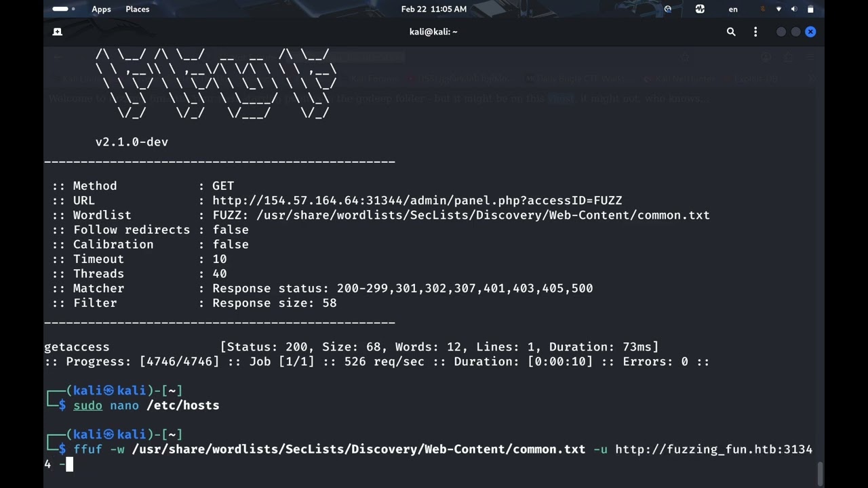This screenshot has width=868, height=488.
Task: Click the getaccess result entry
Action: pyautogui.click(x=77, y=347)
